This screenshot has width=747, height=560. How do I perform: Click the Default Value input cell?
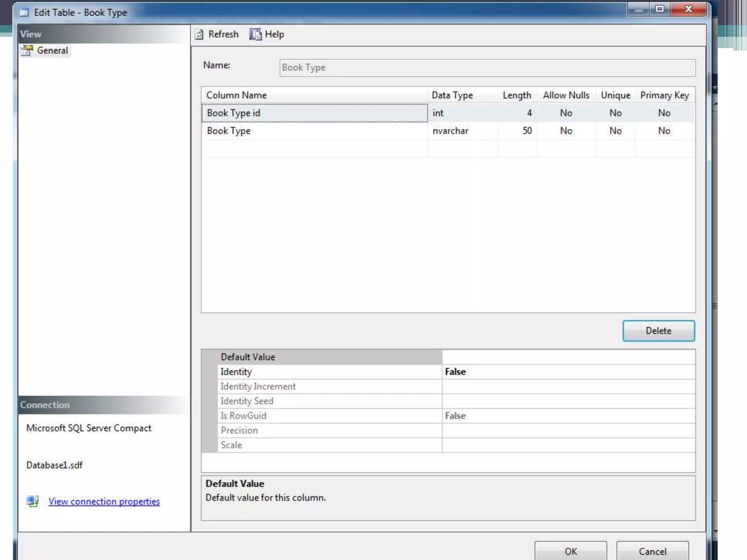pyautogui.click(x=568, y=357)
